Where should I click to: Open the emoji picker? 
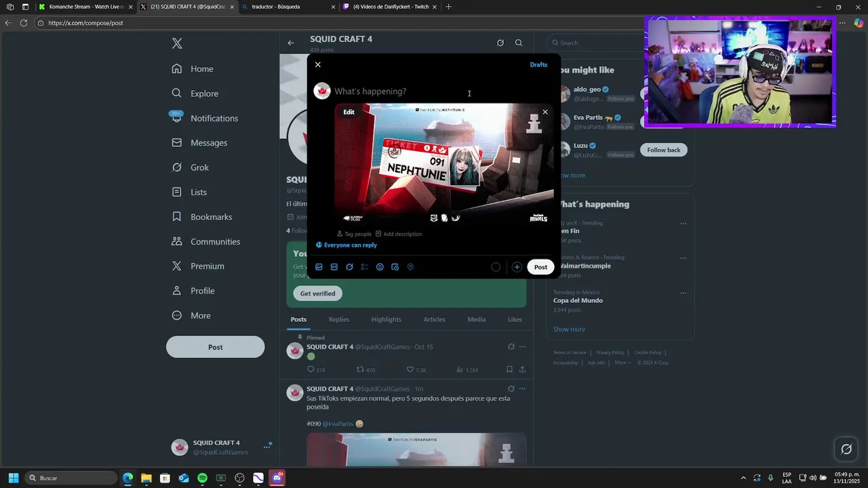pos(380,267)
